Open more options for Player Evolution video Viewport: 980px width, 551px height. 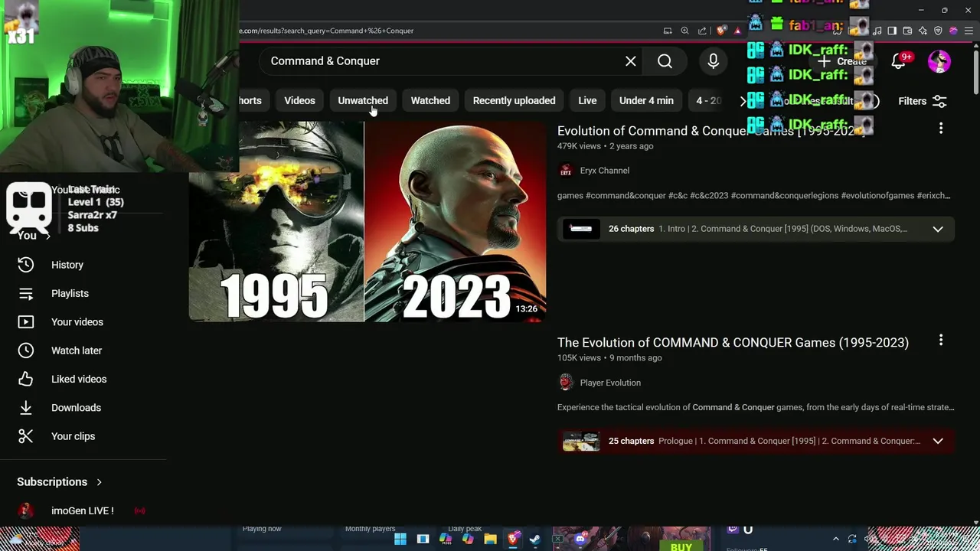[941, 340]
